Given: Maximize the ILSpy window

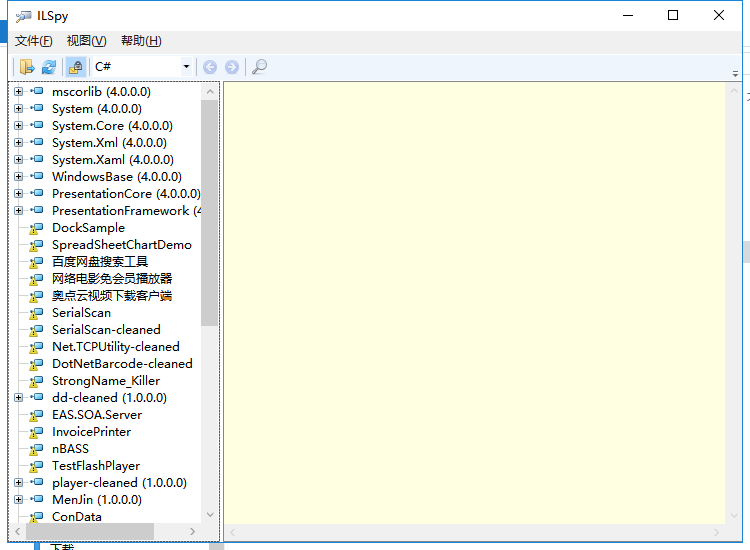Looking at the screenshot, I should pos(673,15).
